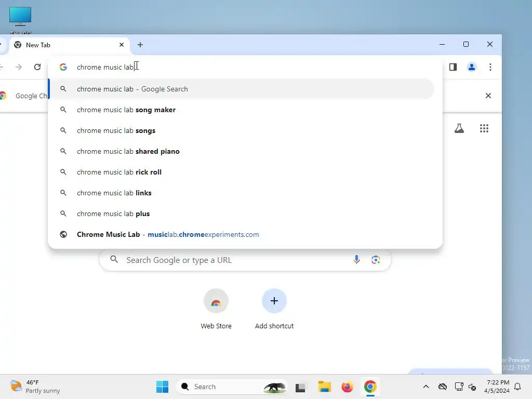Click the magnifier icon beside 'song maker'
The image size is (532, 399).
63,110
